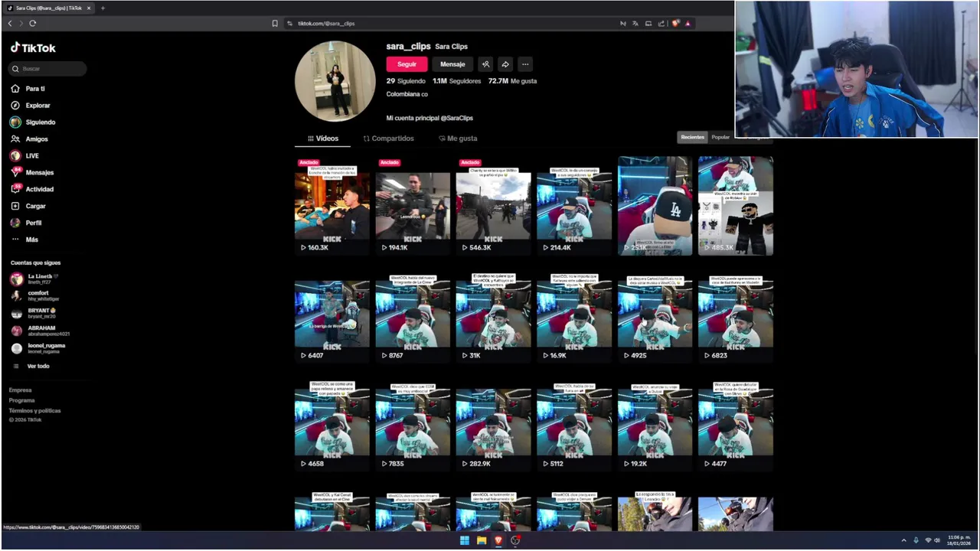Click the Buscar search field
The height and width of the screenshot is (551, 980).
coord(47,69)
